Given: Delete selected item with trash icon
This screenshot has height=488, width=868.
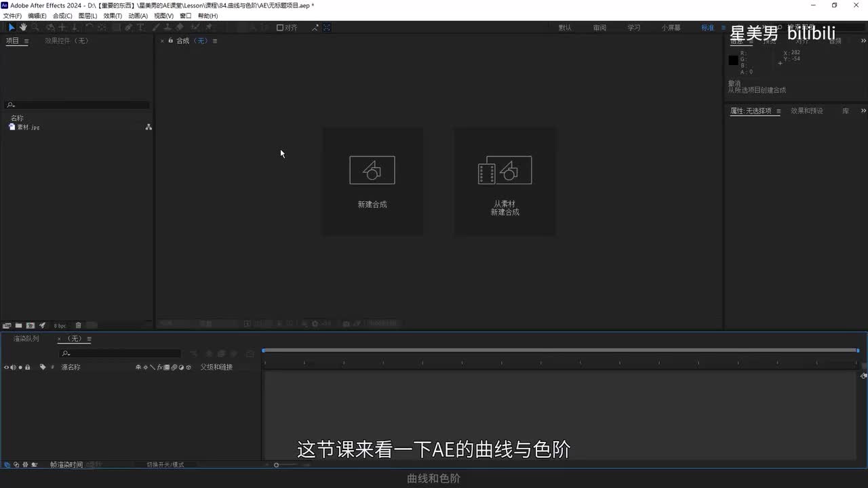Looking at the screenshot, I should 78,326.
